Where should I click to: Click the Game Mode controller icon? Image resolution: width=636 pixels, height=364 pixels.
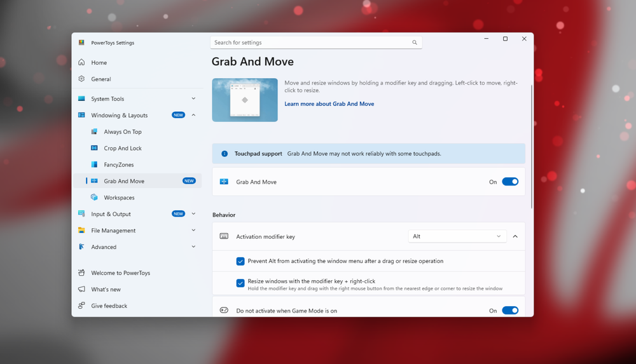[x=224, y=311]
